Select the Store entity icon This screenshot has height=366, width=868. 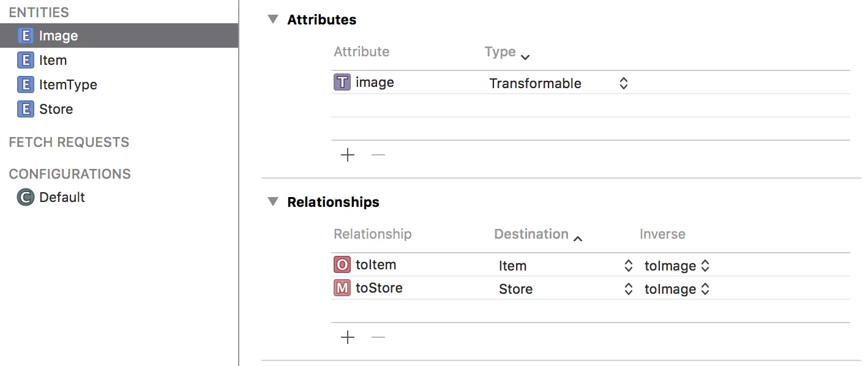coord(25,110)
